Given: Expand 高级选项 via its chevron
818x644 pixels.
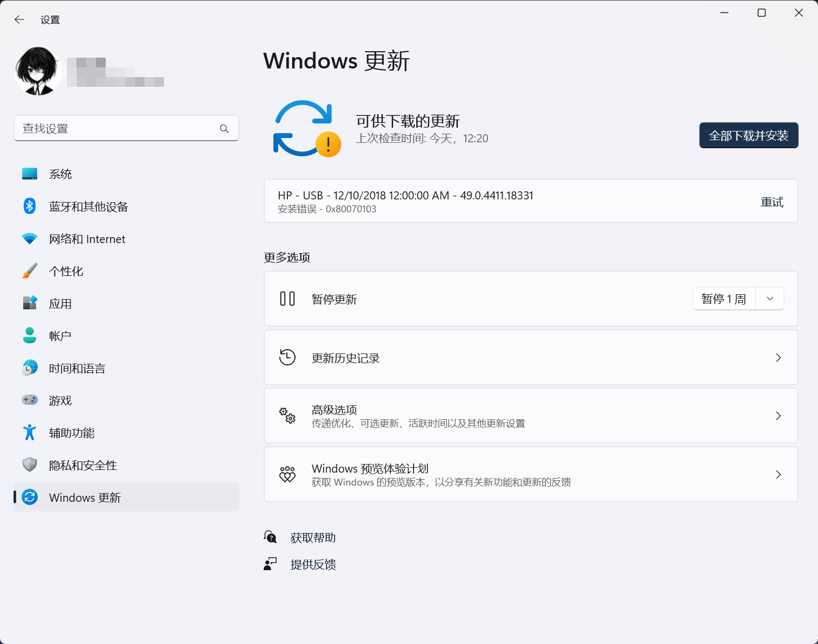Looking at the screenshot, I should coord(778,416).
